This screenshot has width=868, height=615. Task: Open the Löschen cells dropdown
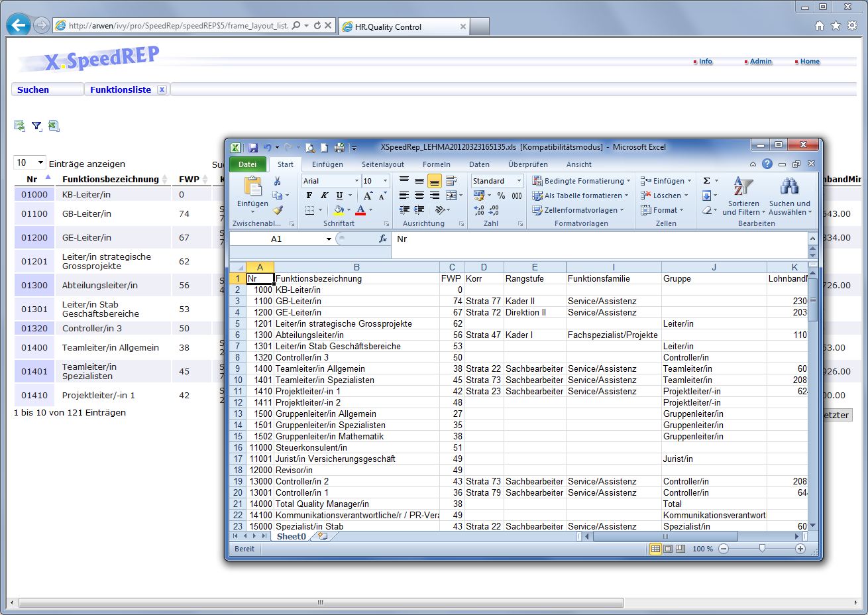pos(665,196)
